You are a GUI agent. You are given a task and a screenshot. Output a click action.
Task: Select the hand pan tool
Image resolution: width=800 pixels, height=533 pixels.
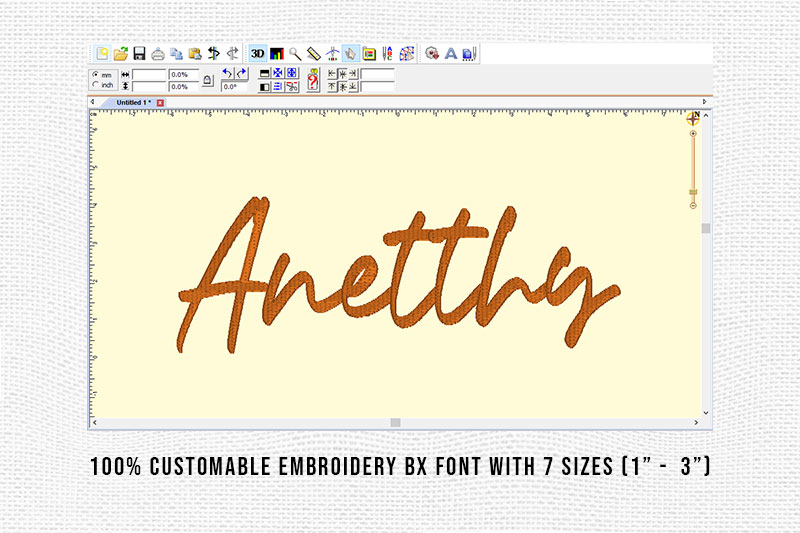click(351, 54)
